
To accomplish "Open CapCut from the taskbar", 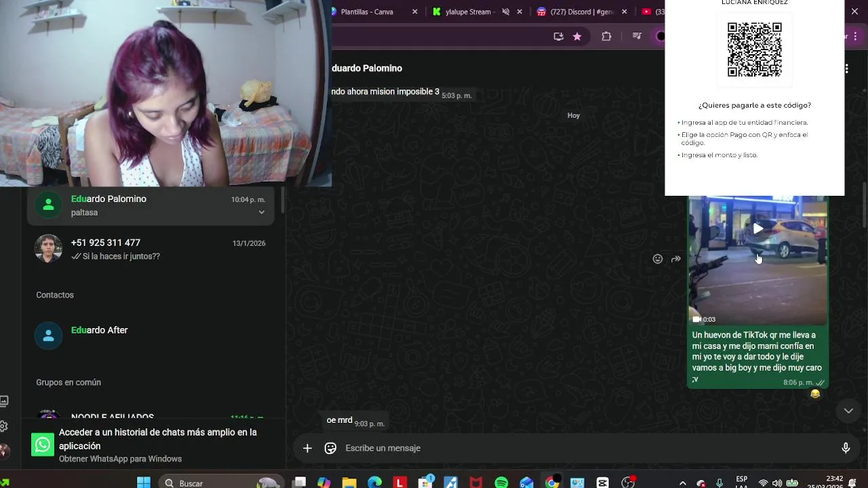I will point(602,483).
